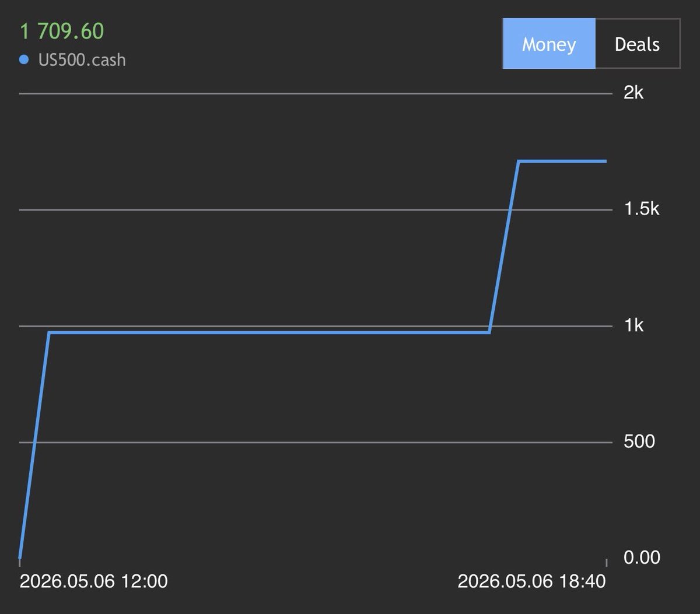
Task: Click the 1 709.60 total value
Action: pos(62,31)
